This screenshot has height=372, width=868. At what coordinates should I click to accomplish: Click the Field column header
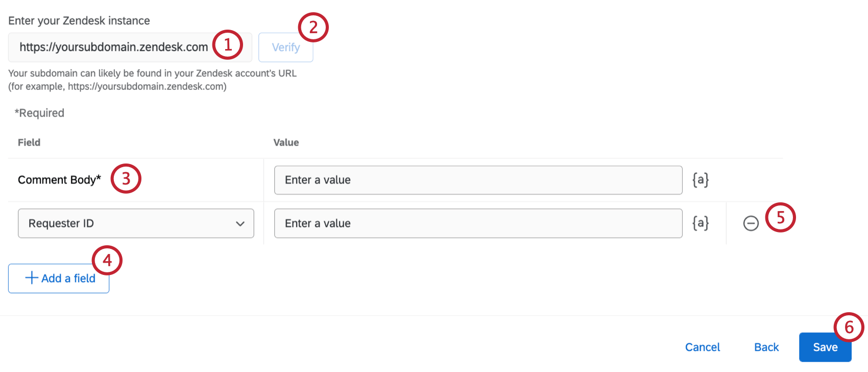(29, 143)
